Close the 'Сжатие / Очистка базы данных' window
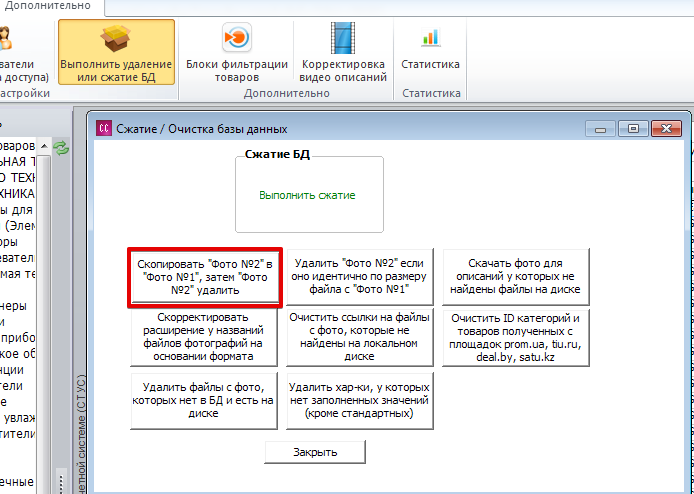Image resolution: width=694 pixels, height=494 pixels. tap(666, 129)
